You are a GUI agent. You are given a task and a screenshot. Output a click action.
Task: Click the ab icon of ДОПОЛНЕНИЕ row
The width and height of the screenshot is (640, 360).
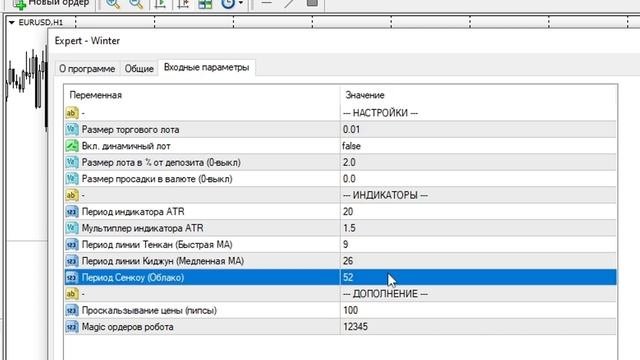[x=72, y=294]
